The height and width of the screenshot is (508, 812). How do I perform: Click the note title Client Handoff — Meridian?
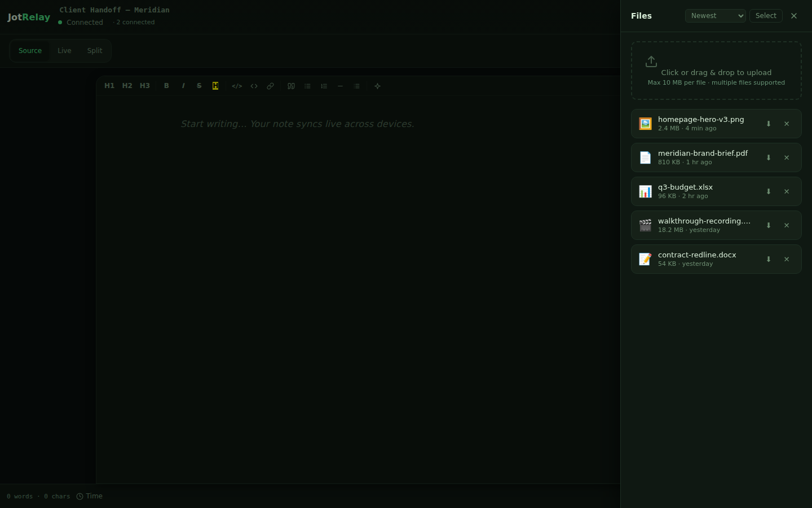click(114, 10)
